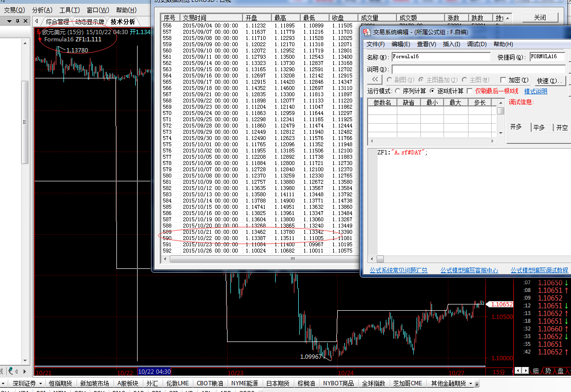Expand the 深圳证券 dropdown arrow
The image size is (571, 392).
[x=41, y=384]
